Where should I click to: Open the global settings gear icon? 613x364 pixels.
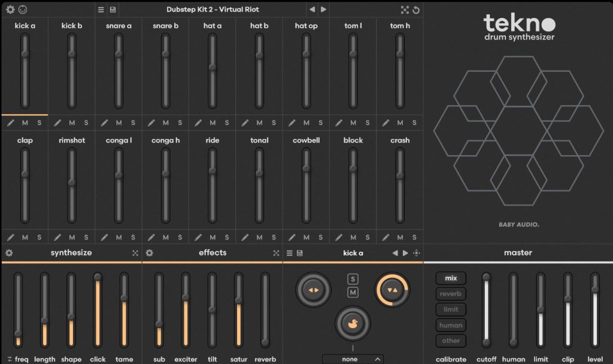coord(10,10)
